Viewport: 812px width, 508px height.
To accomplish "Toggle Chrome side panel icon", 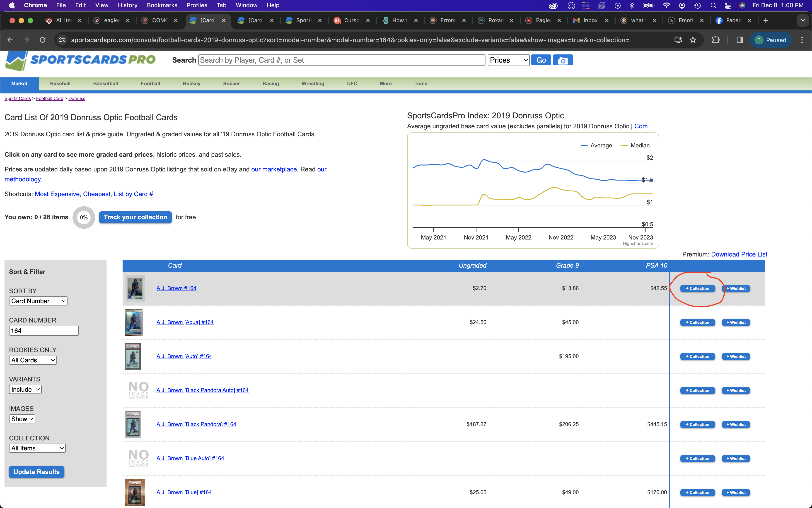I will (739, 40).
